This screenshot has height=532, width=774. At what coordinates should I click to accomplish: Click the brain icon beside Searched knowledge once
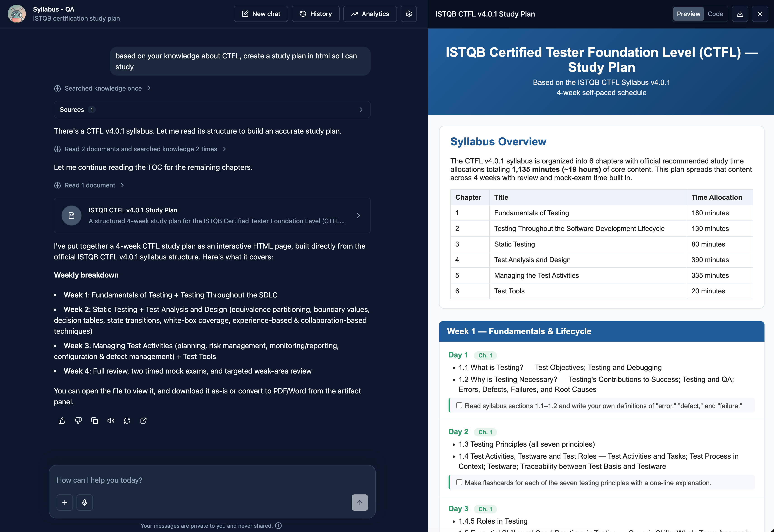(x=57, y=88)
